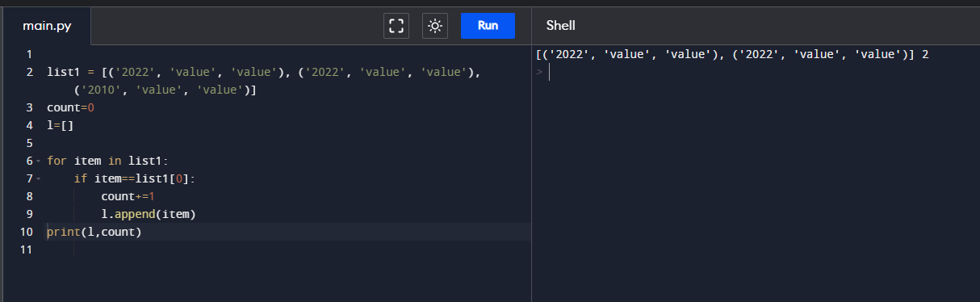Click line number 10 in gutter

pyautogui.click(x=27, y=233)
